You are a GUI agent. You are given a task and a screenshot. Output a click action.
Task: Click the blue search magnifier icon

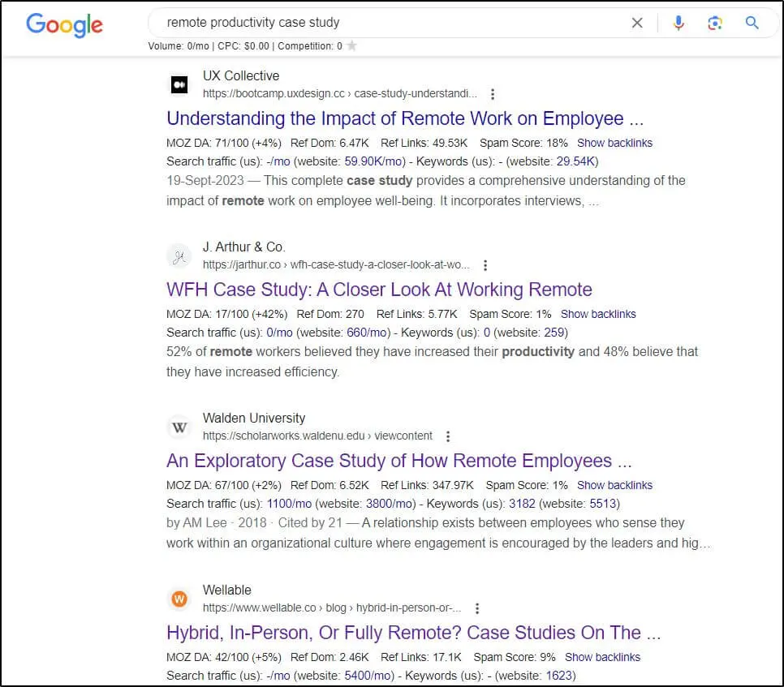click(x=751, y=23)
